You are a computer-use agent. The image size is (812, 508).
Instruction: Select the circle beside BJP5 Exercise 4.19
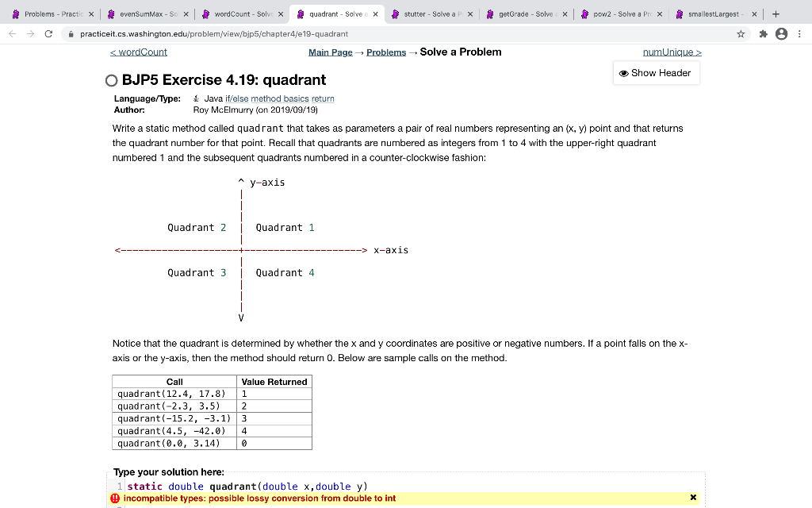pos(111,80)
